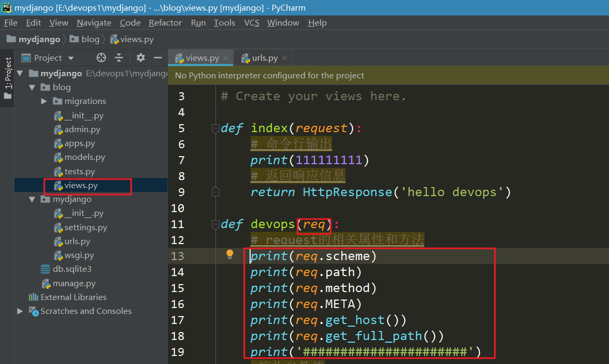This screenshot has width=609, height=364.
Task: Click the db.sqlite3 database file icon
Action: 46,269
